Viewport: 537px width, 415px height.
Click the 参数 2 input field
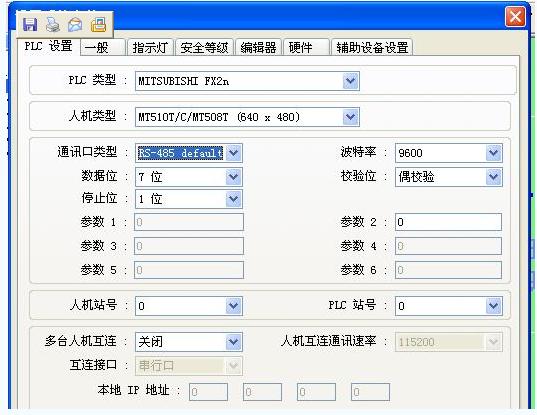448,222
